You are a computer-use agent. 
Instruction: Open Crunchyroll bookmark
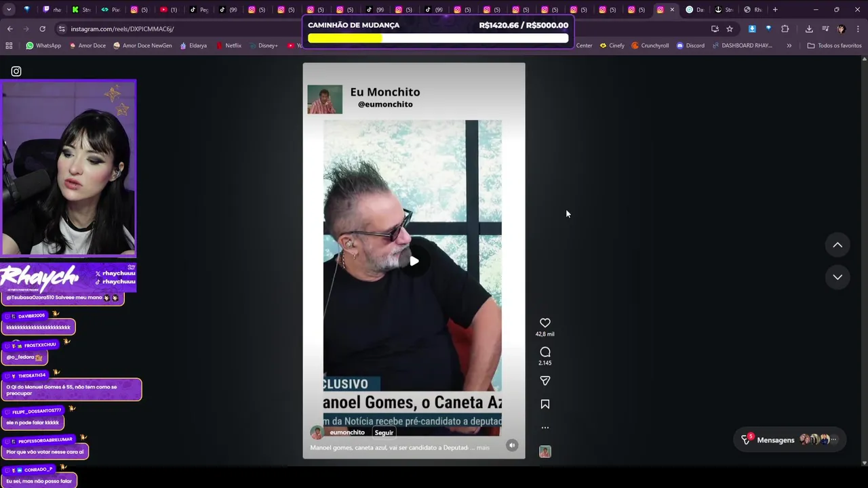click(x=650, y=45)
